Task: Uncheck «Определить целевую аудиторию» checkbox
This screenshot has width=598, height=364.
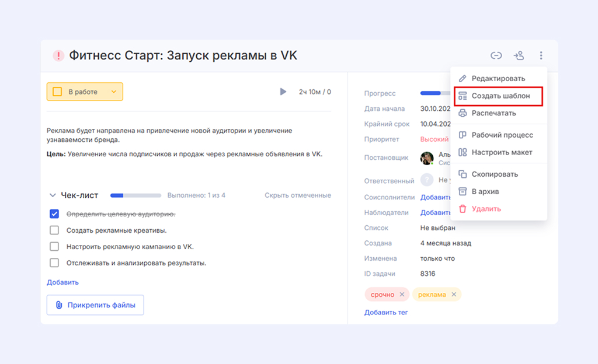Action: 54,214
